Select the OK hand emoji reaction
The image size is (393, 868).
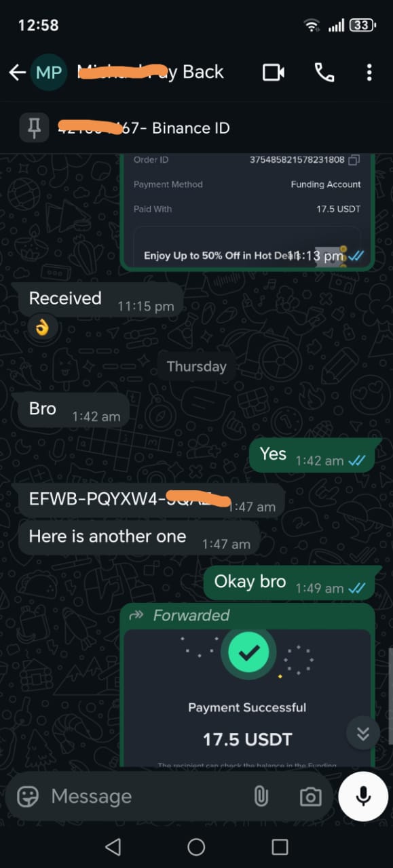[x=42, y=329]
